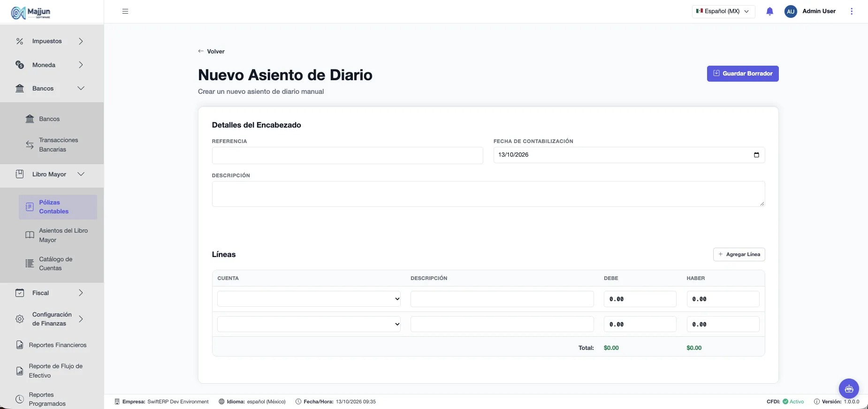Click the Fiscal calendar icon
The width and height of the screenshot is (868, 409).
pyautogui.click(x=20, y=293)
